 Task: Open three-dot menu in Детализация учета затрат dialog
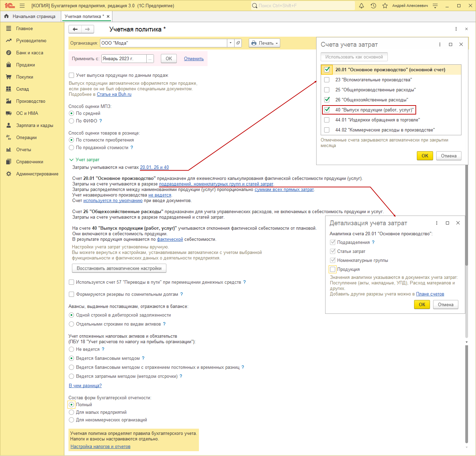pyautogui.click(x=437, y=223)
